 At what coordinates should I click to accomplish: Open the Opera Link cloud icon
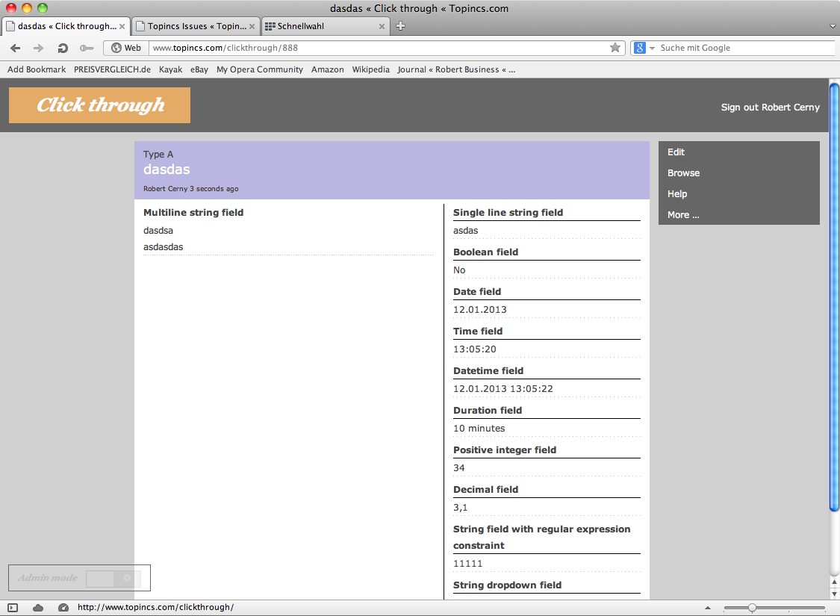(x=38, y=608)
